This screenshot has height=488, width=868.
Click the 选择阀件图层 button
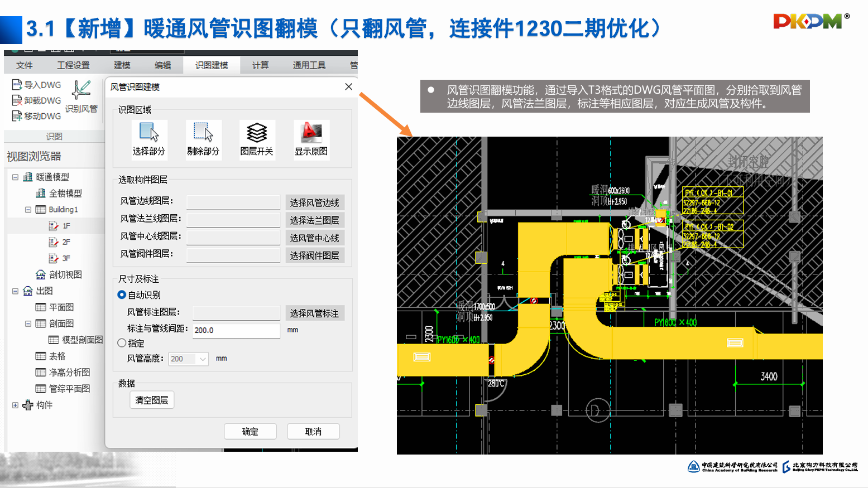tap(315, 255)
